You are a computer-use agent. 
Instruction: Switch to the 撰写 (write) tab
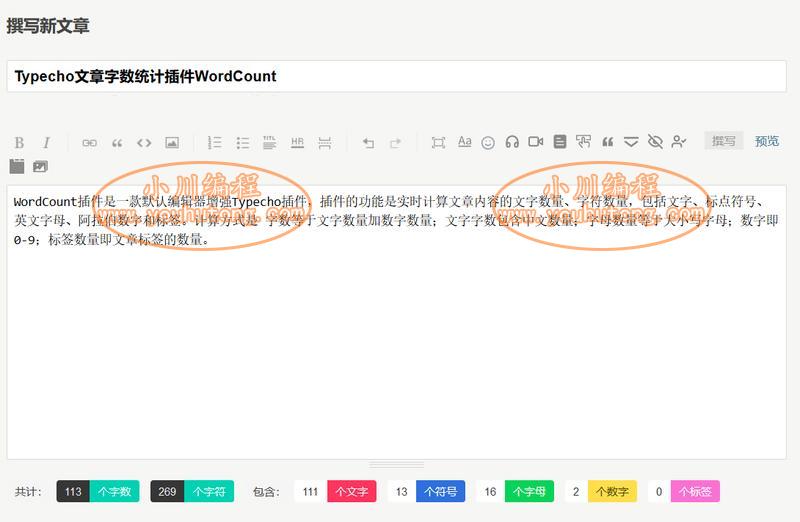tap(723, 141)
